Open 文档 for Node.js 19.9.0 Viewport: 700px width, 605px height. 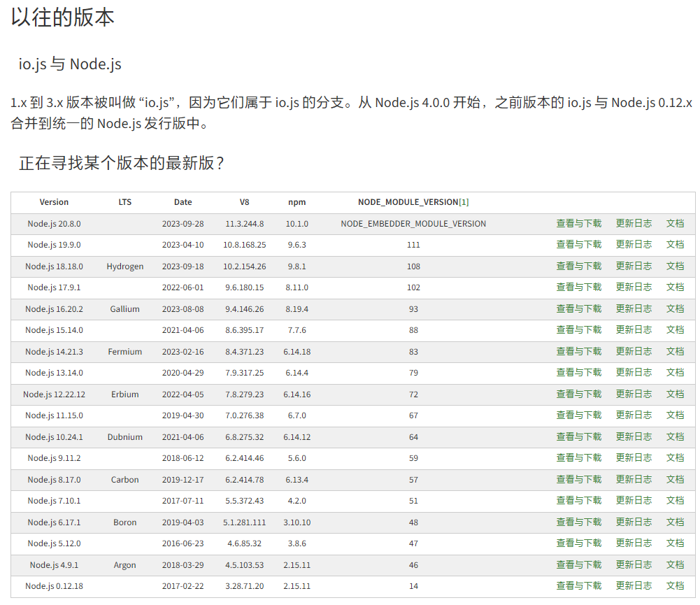tap(675, 244)
